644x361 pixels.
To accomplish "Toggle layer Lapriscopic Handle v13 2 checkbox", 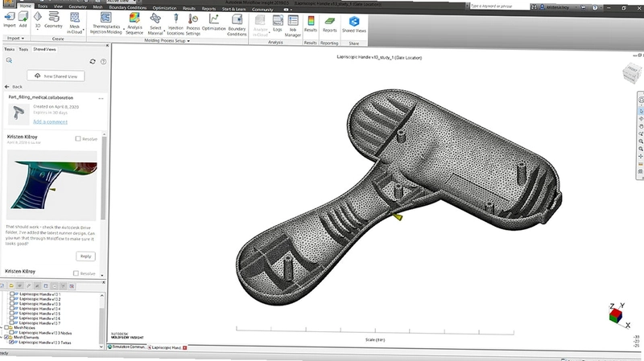I will coord(12,299).
